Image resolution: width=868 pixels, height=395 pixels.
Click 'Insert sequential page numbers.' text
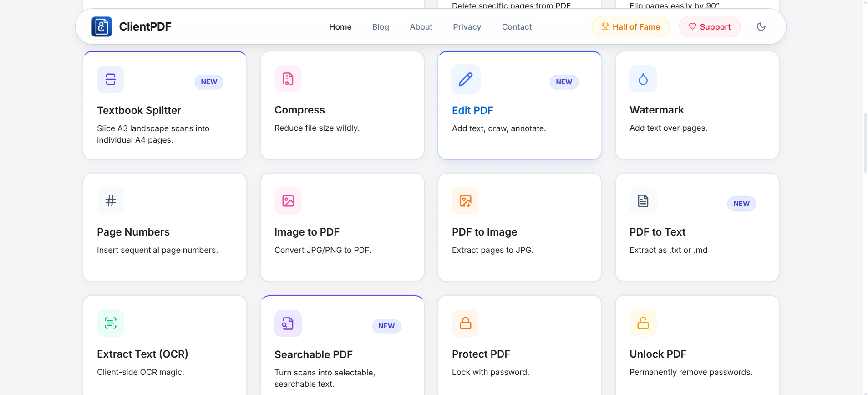pyautogui.click(x=157, y=250)
